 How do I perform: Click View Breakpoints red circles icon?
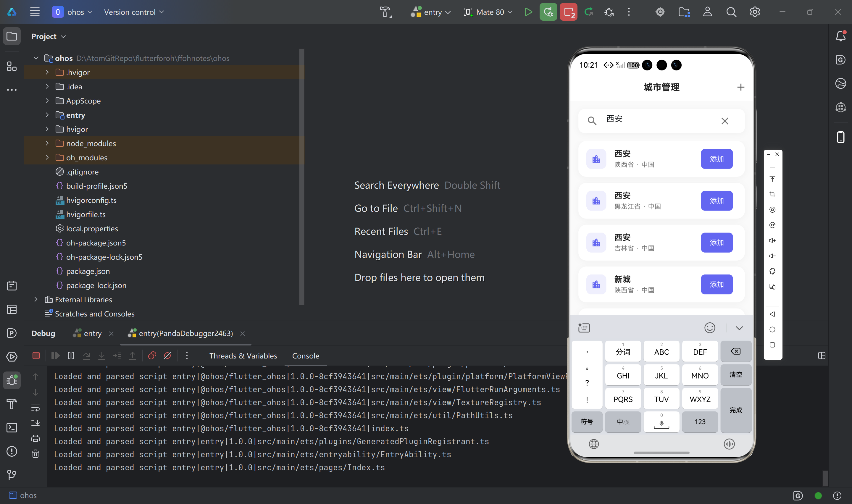(x=152, y=356)
